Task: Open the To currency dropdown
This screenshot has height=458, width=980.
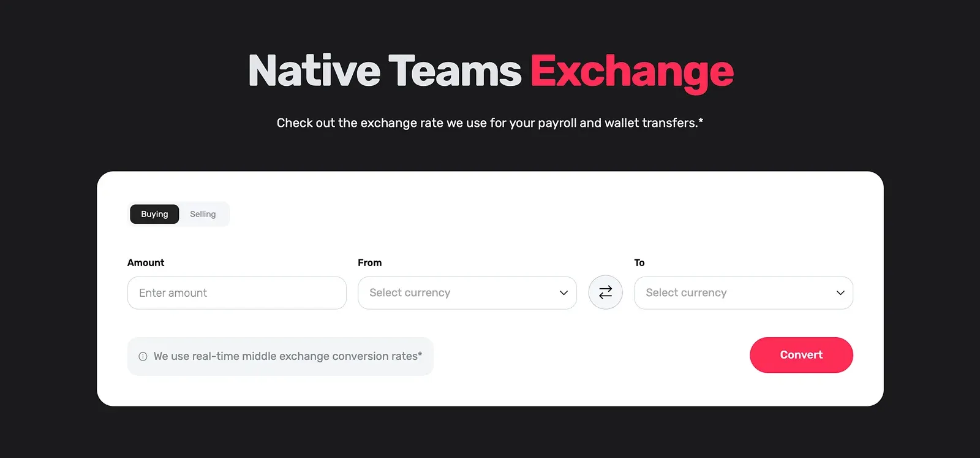Action: (743, 293)
